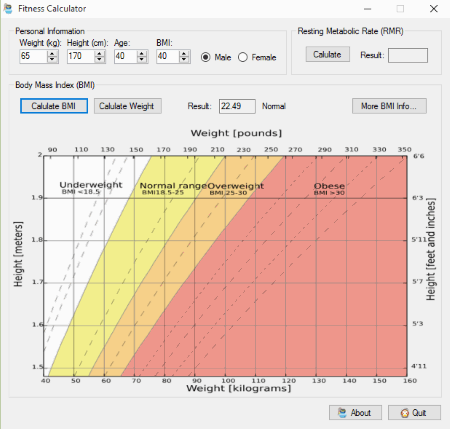The height and width of the screenshot is (429, 450).
Task: Click the Weight [pounds] chart title
Action: pos(236,133)
